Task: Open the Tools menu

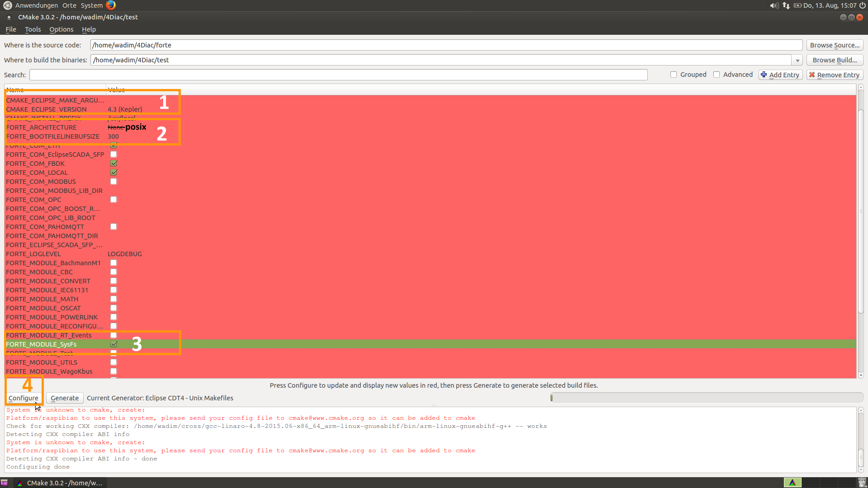Action: pyautogui.click(x=33, y=29)
